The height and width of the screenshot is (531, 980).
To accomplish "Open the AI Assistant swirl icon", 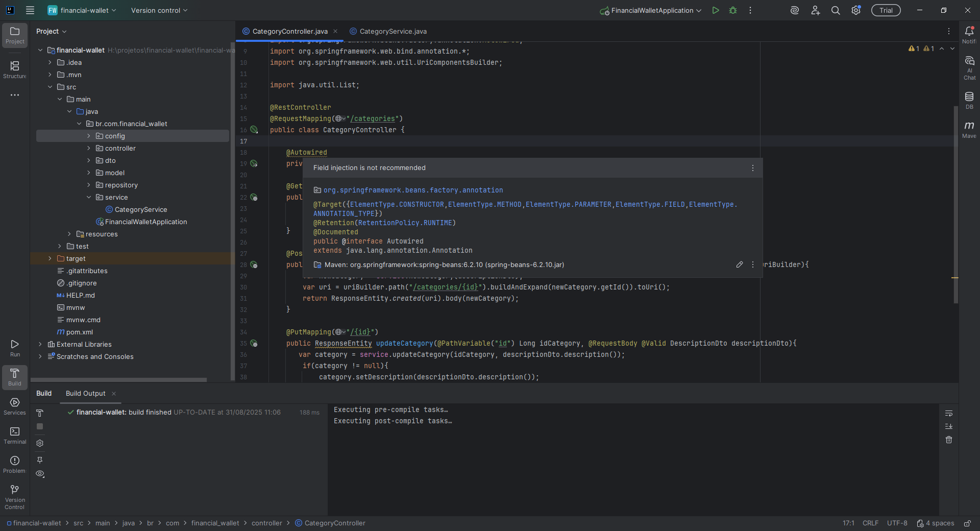I will point(795,10).
